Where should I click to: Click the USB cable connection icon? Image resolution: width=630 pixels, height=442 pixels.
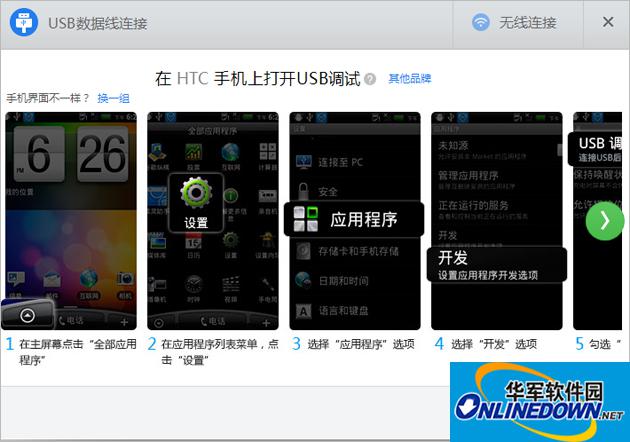point(24,22)
